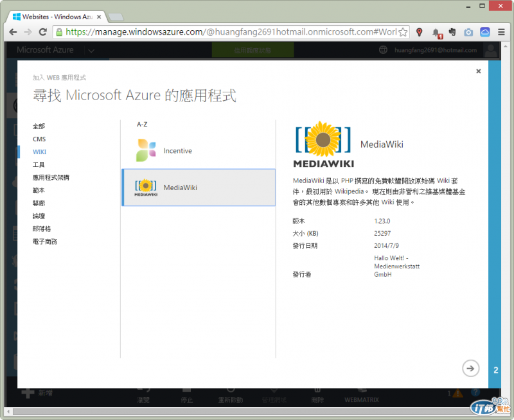Viewport: 514px width, 420px height.
Task: Open a new browser tab
Action: [116, 17]
